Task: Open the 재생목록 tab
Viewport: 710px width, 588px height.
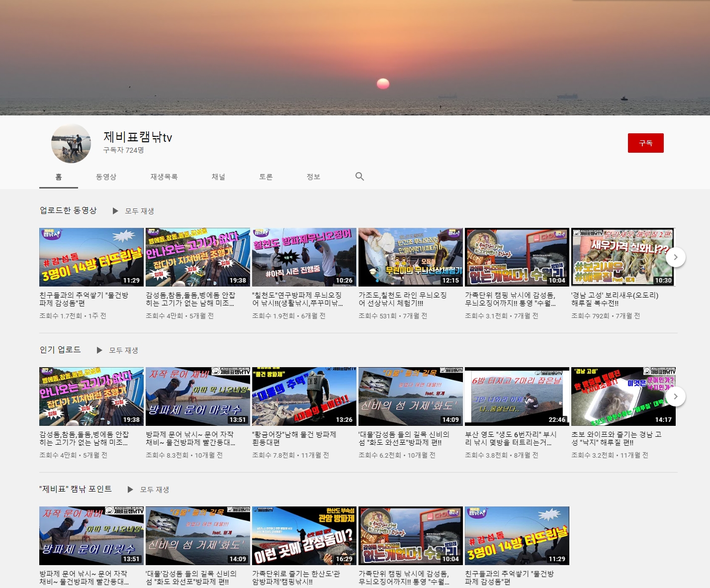Action: pos(164,177)
